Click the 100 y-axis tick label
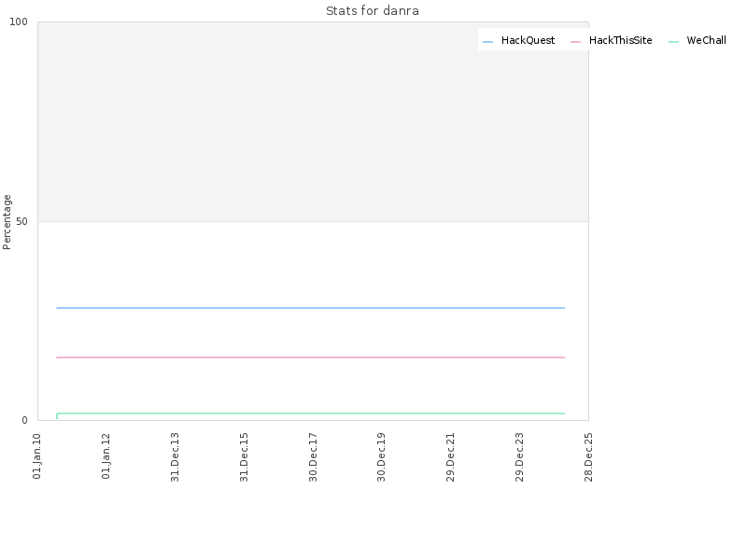Image resolution: width=747 pixels, height=560 pixels. pos(19,21)
